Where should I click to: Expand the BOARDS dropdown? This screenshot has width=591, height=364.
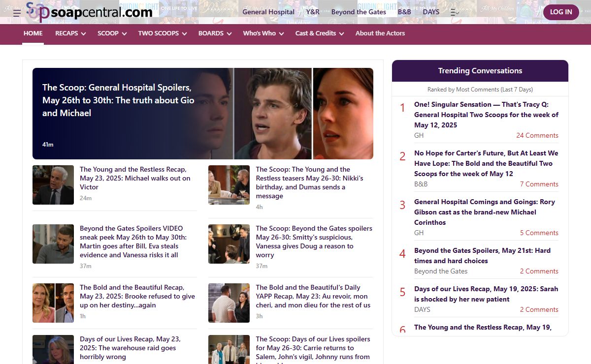point(215,33)
